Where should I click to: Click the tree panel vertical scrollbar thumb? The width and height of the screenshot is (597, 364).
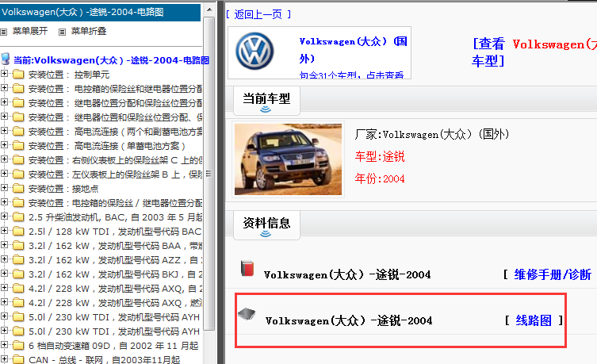209,174
